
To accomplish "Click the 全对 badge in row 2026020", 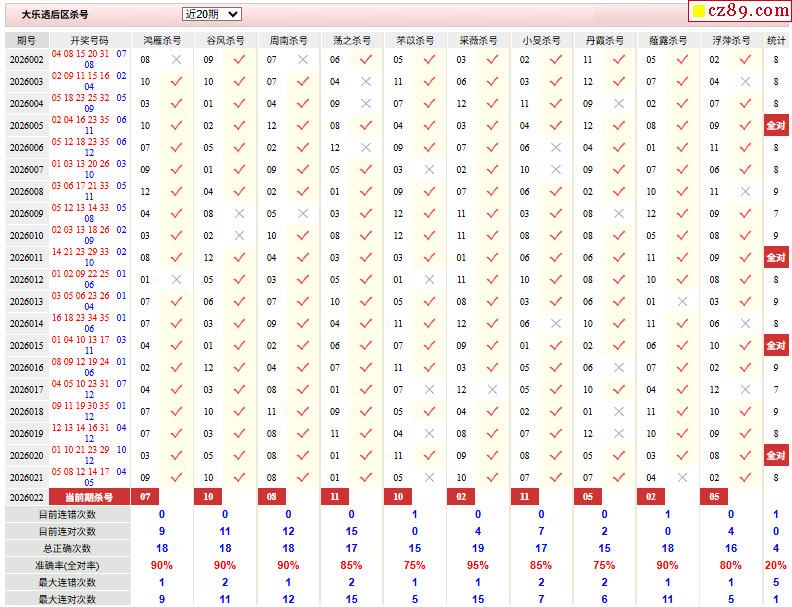I will [x=776, y=456].
